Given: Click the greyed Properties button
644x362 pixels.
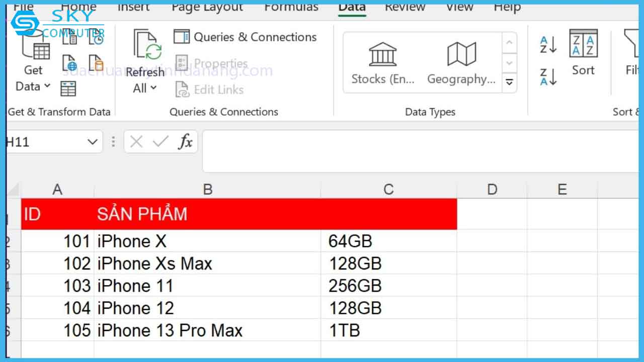Looking at the screenshot, I should pyautogui.click(x=211, y=63).
